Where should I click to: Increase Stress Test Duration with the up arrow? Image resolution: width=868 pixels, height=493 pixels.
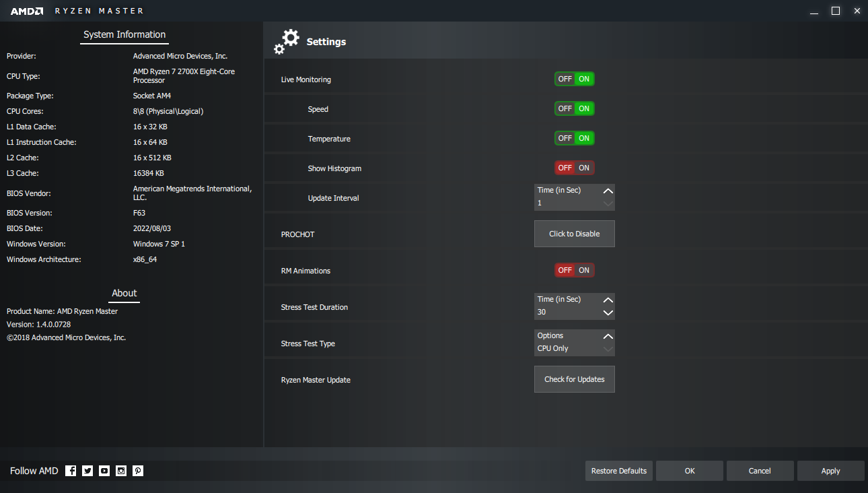[x=608, y=300]
